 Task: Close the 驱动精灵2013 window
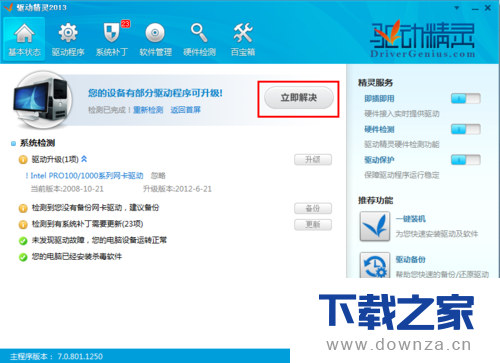click(488, 8)
